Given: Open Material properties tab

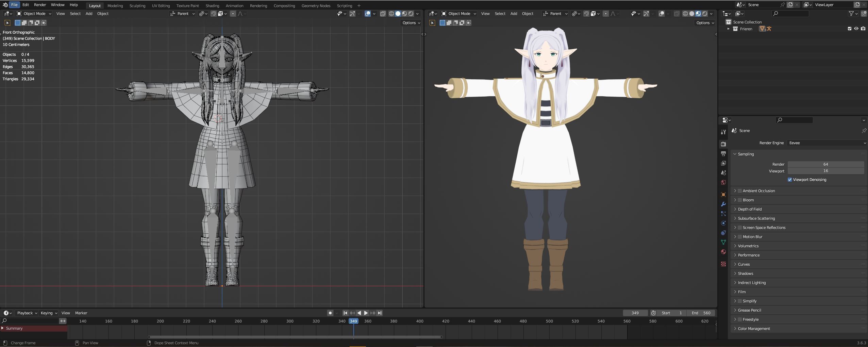Looking at the screenshot, I should tap(723, 252).
